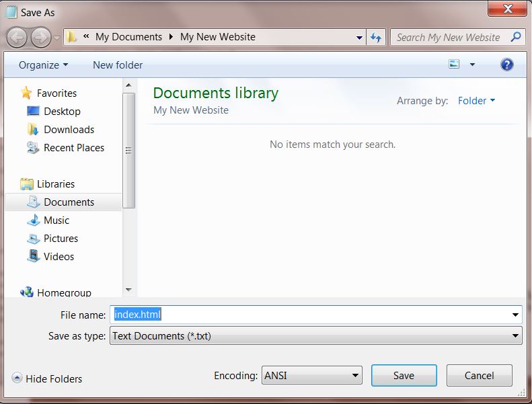Expand arrow between My Documents and My New Website

[171, 36]
